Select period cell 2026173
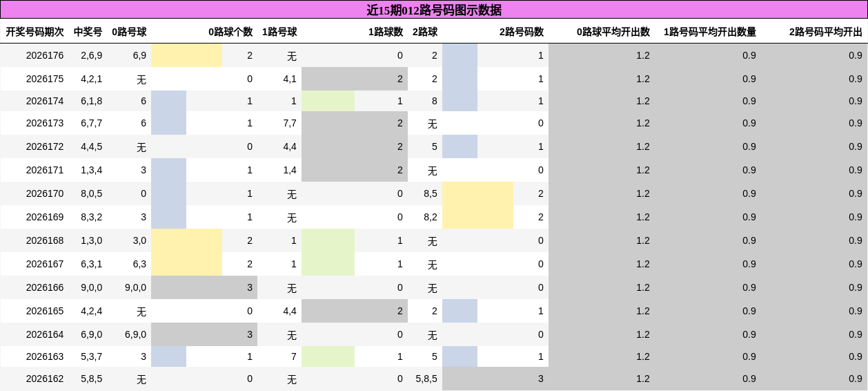868x391 pixels. 45,123
